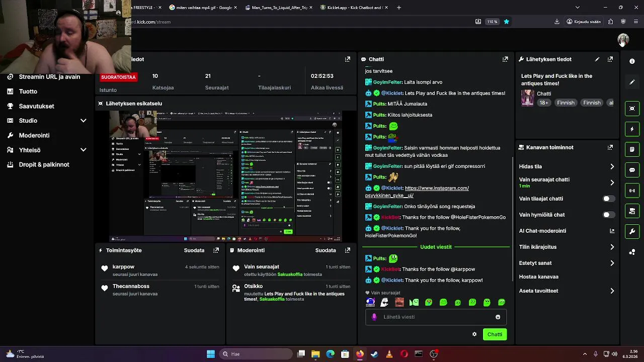Image resolution: width=644 pixels, height=362 pixels.
Task: Insert the white smug-face emote
Action: [385, 302]
